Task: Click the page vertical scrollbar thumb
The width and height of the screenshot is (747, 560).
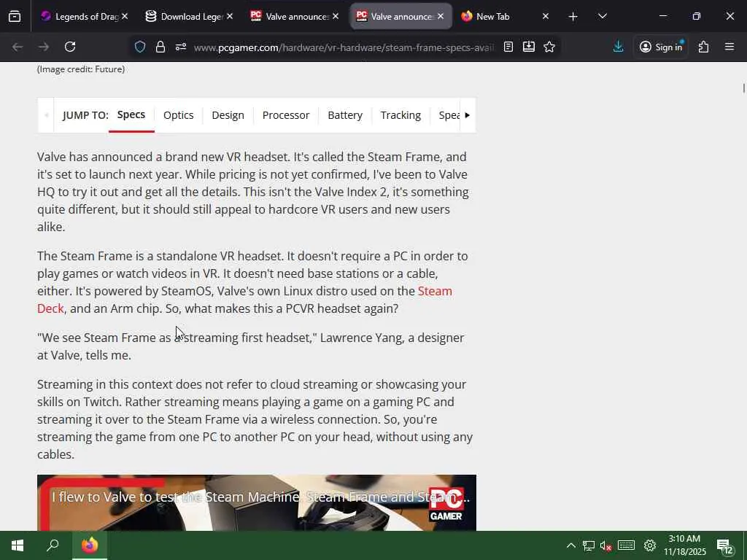Action: tap(743, 88)
